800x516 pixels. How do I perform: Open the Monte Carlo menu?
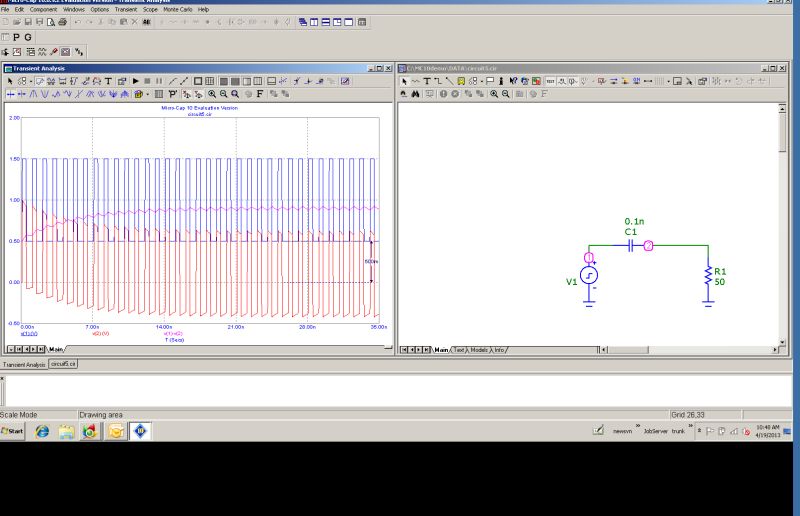coord(178,9)
